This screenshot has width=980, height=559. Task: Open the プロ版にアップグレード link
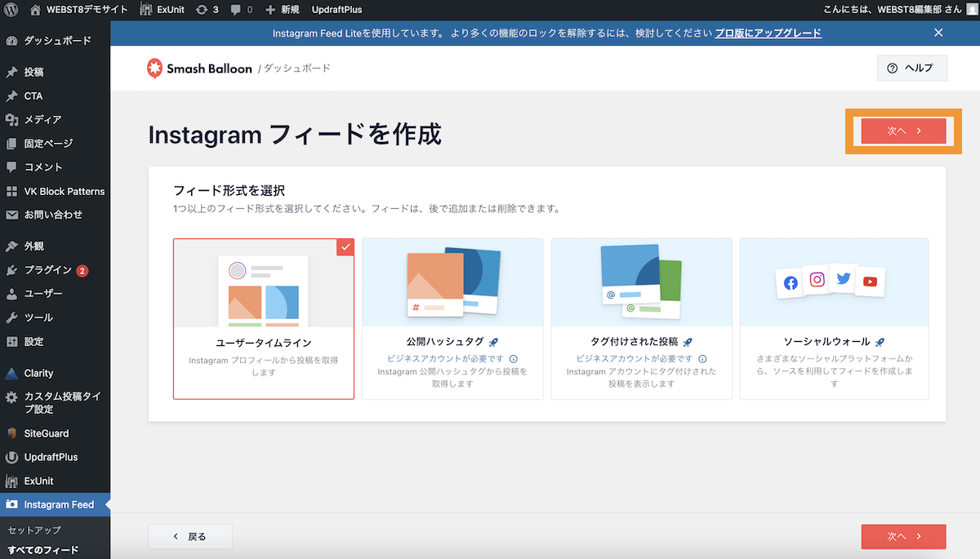point(768,33)
